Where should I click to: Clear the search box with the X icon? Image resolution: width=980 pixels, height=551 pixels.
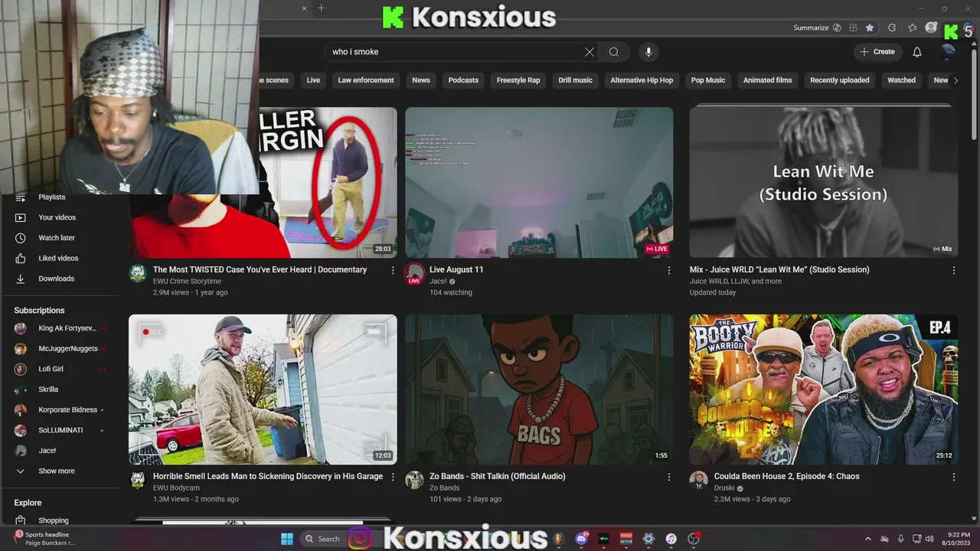pyautogui.click(x=590, y=52)
